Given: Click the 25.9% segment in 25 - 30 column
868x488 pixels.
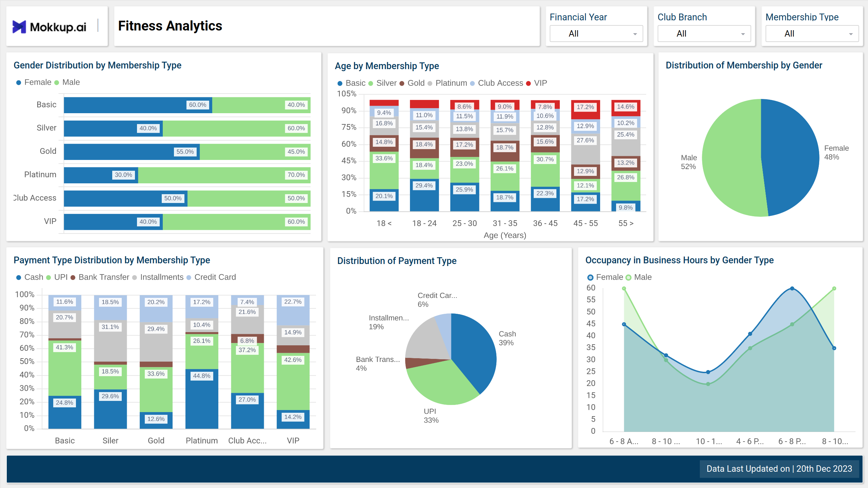Looking at the screenshot, I should (465, 197).
